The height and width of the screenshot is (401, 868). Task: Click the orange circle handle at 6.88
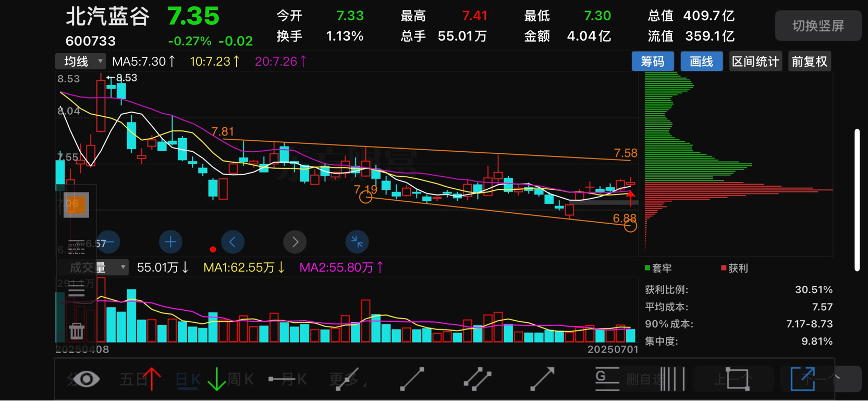[631, 226]
